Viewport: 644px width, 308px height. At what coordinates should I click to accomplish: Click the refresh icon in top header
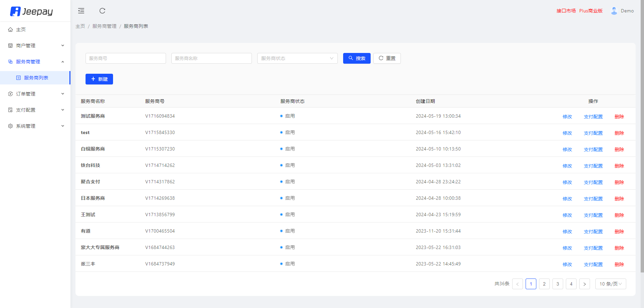pos(102,11)
